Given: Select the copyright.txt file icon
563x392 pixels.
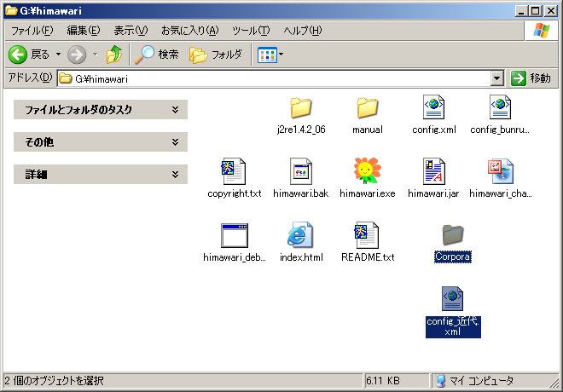Looking at the screenshot, I should click(x=234, y=171).
